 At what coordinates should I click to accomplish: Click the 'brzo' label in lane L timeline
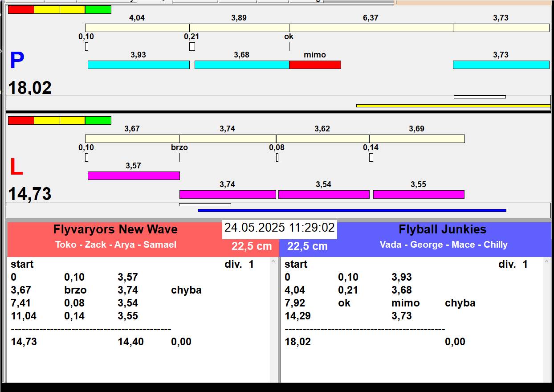(179, 147)
